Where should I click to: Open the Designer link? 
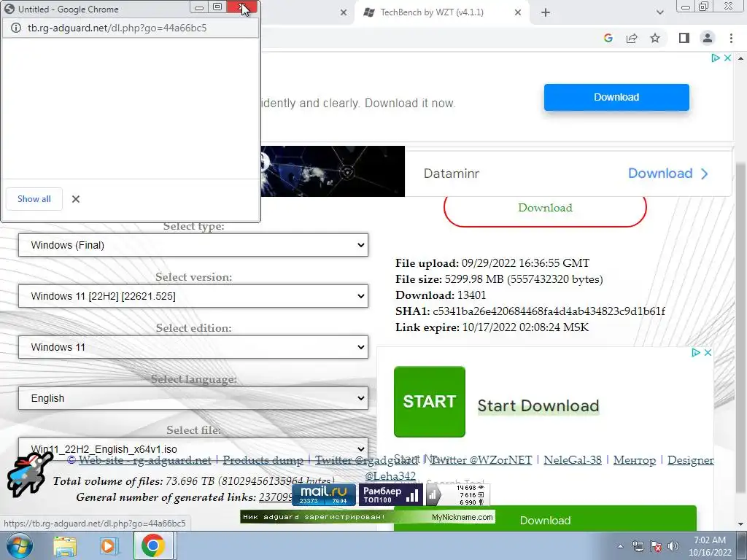click(690, 460)
